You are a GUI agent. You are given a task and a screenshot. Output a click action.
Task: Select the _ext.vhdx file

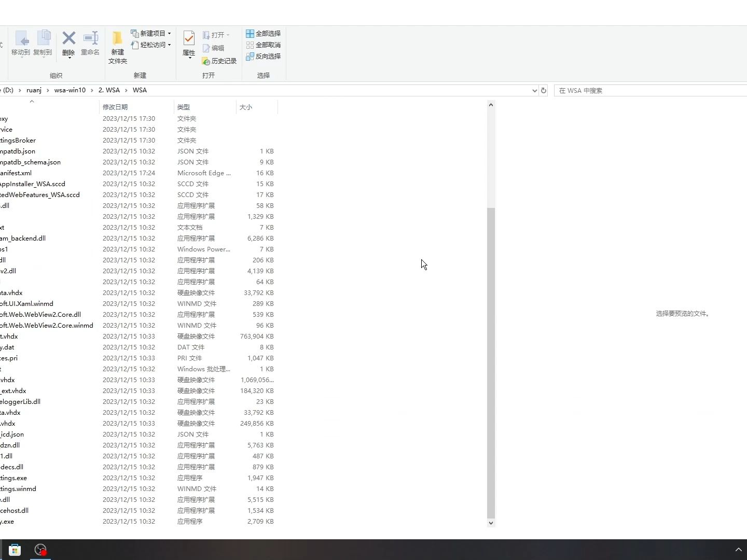137,391
